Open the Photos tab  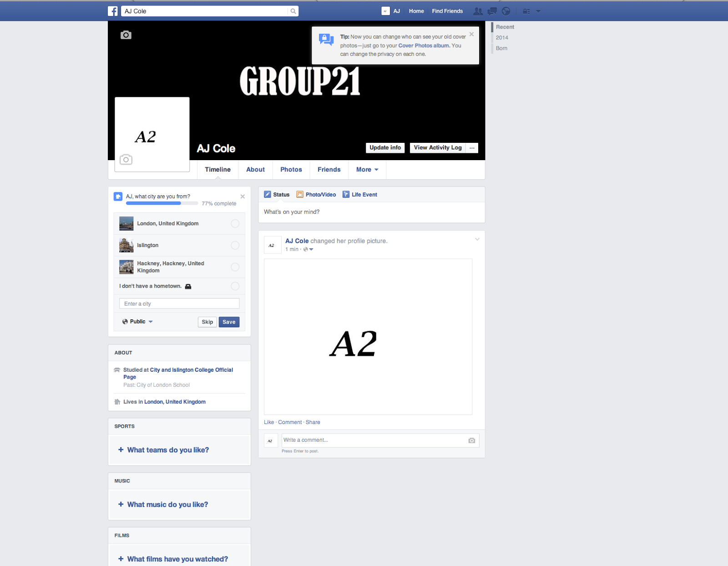[x=291, y=170]
